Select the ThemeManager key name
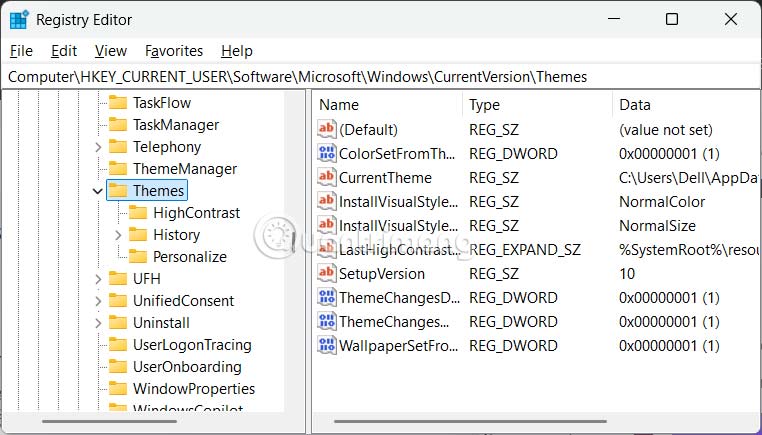This screenshot has height=435, width=762. click(x=185, y=169)
